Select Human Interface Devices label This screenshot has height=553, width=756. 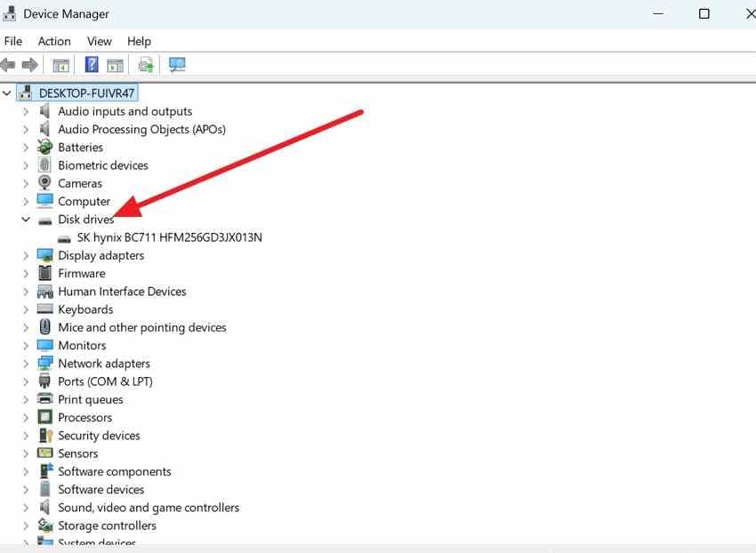coord(122,292)
